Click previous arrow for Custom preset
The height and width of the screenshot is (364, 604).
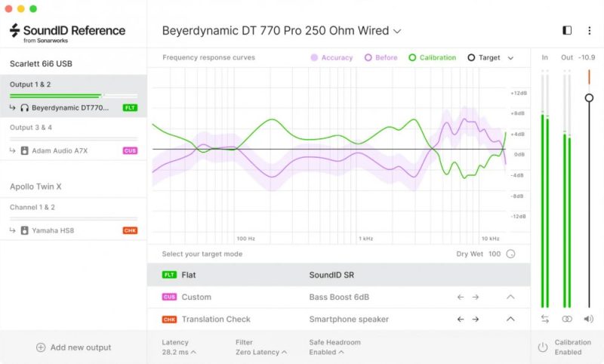tap(461, 298)
